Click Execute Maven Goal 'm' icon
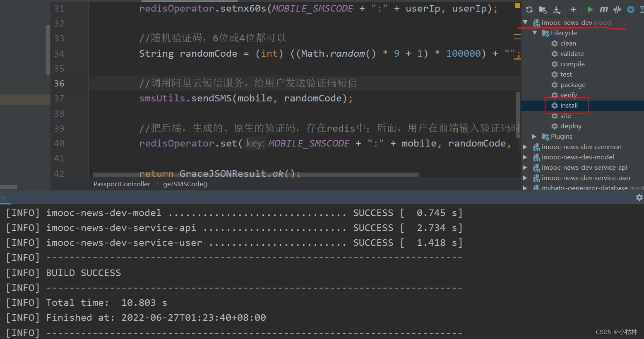 (x=604, y=10)
